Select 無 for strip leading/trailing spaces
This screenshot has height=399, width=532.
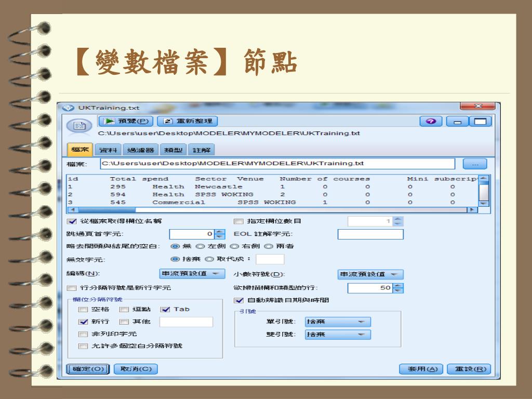tap(175, 246)
